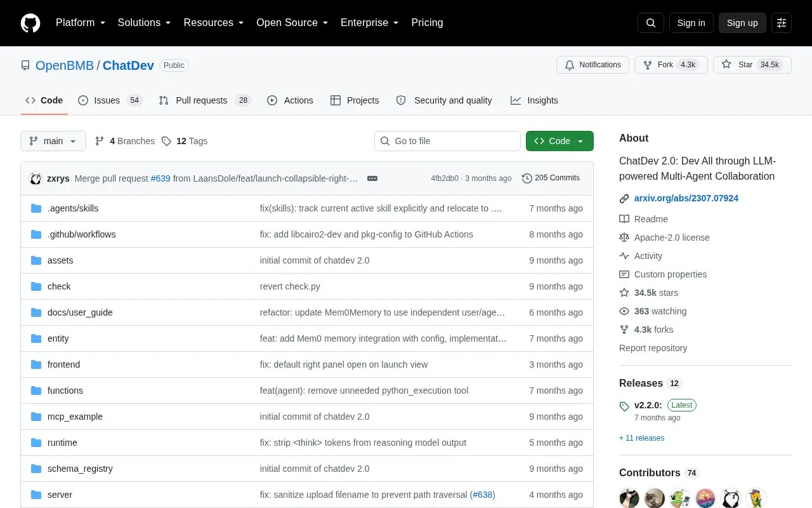
Task: Open pull request #639 link
Action: click(x=160, y=178)
